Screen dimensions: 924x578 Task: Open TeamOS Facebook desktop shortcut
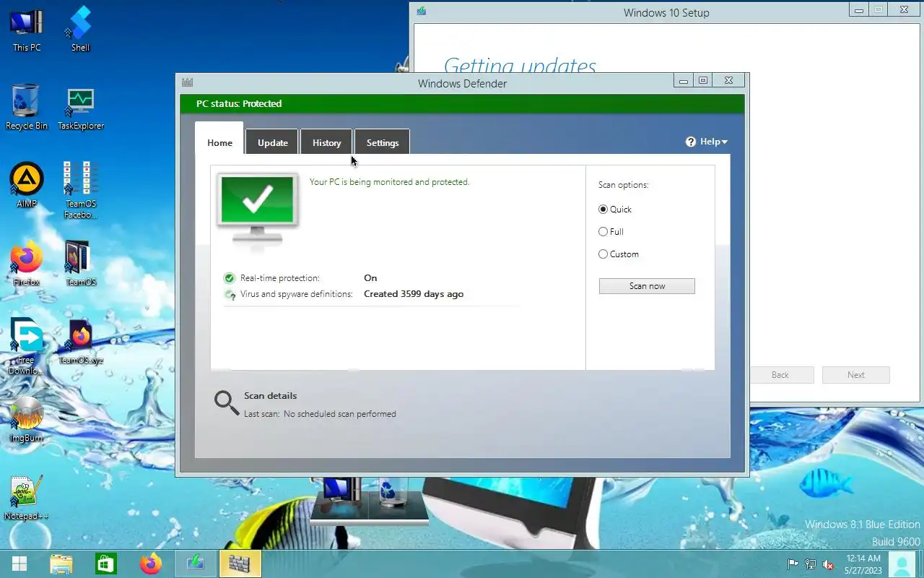(x=80, y=189)
